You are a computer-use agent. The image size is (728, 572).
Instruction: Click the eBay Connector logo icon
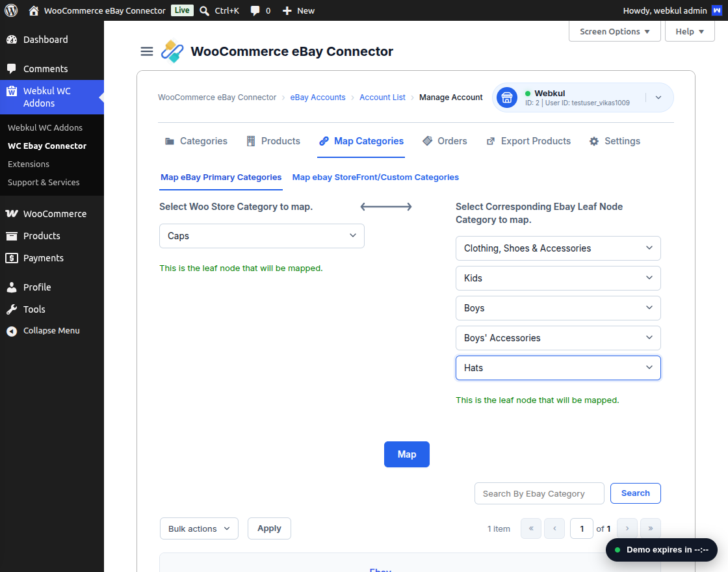pos(172,51)
